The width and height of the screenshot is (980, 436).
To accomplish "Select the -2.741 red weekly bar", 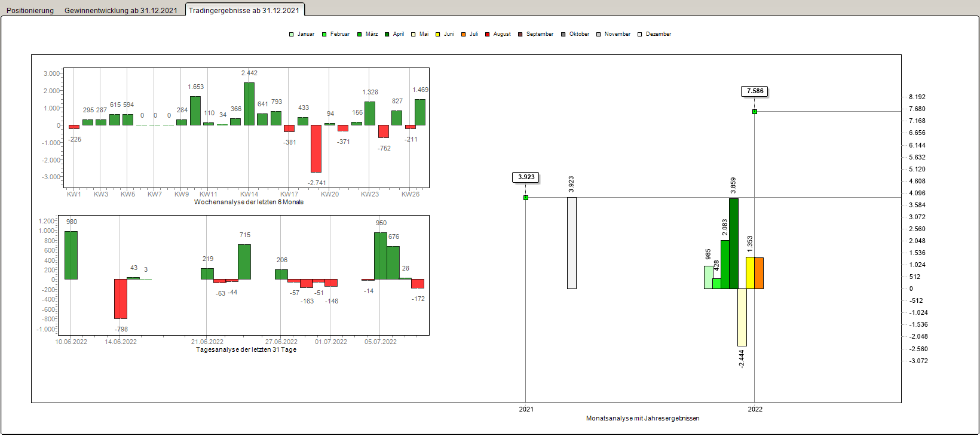I will (x=316, y=149).
